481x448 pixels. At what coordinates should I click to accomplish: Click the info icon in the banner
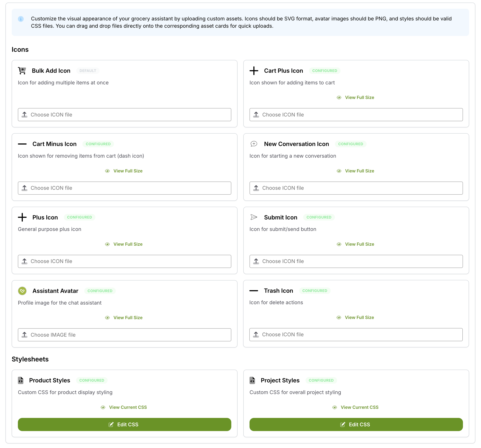(21, 19)
